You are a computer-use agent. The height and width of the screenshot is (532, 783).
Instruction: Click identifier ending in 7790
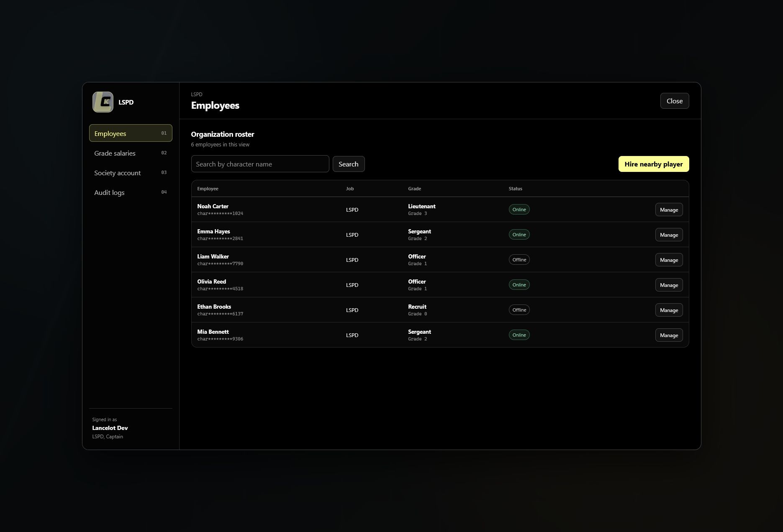(x=220, y=263)
